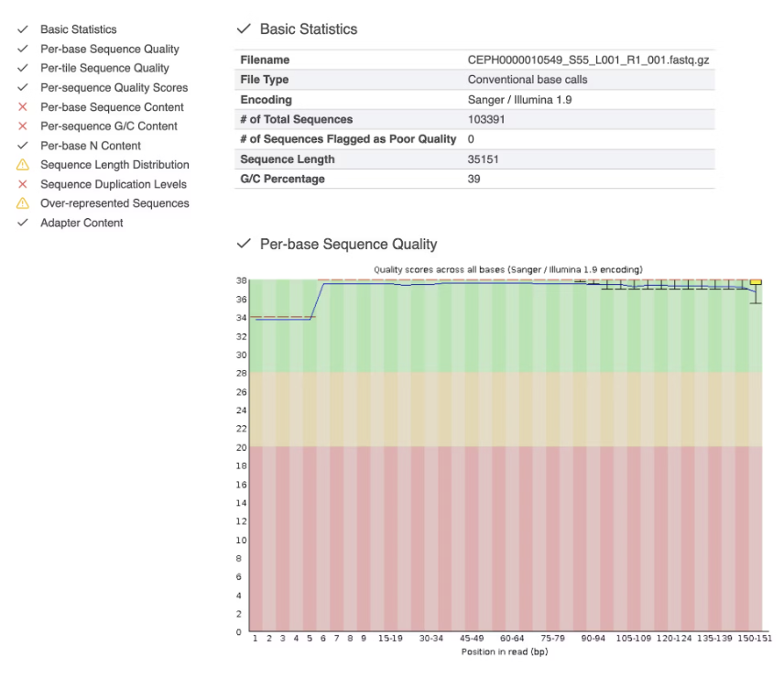Select the sequence length value 35151

pyautogui.click(x=483, y=159)
